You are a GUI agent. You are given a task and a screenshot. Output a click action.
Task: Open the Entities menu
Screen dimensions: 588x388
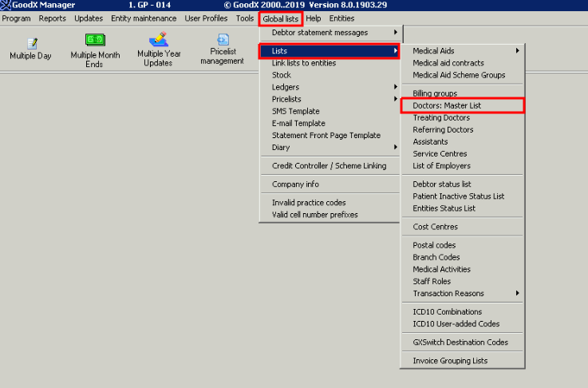point(341,18)
